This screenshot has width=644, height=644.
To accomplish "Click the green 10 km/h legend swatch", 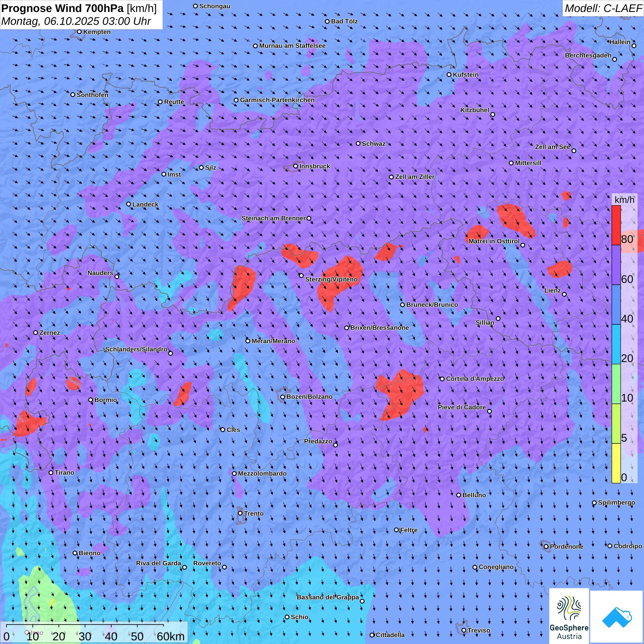I will pyautogui.click(x=616, y=384).
